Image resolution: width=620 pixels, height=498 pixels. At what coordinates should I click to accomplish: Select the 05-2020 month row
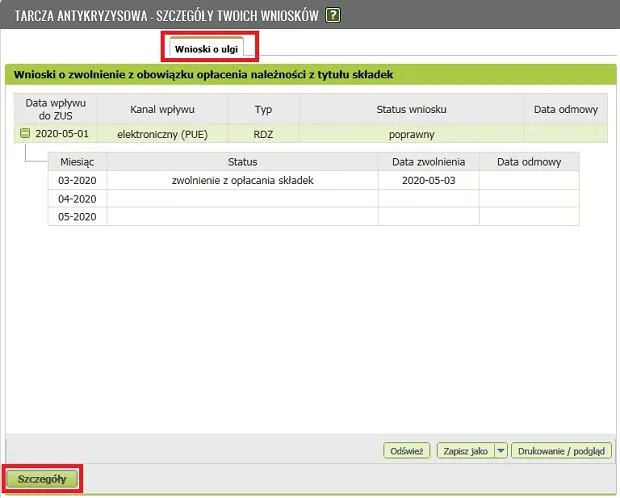click(x=77, y=216)
